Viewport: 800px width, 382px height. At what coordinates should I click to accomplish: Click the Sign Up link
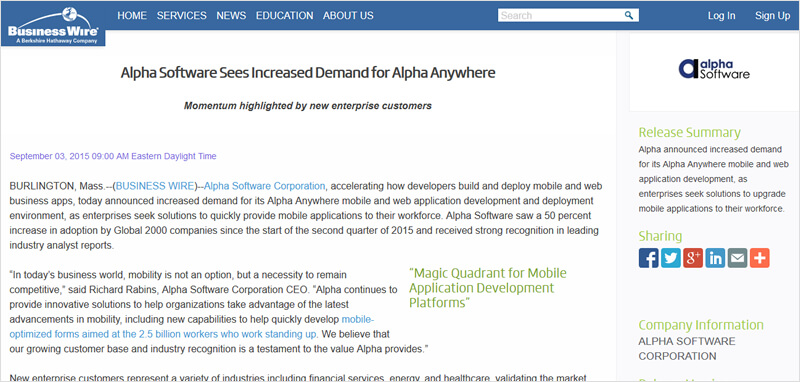(x=772, y=16)
